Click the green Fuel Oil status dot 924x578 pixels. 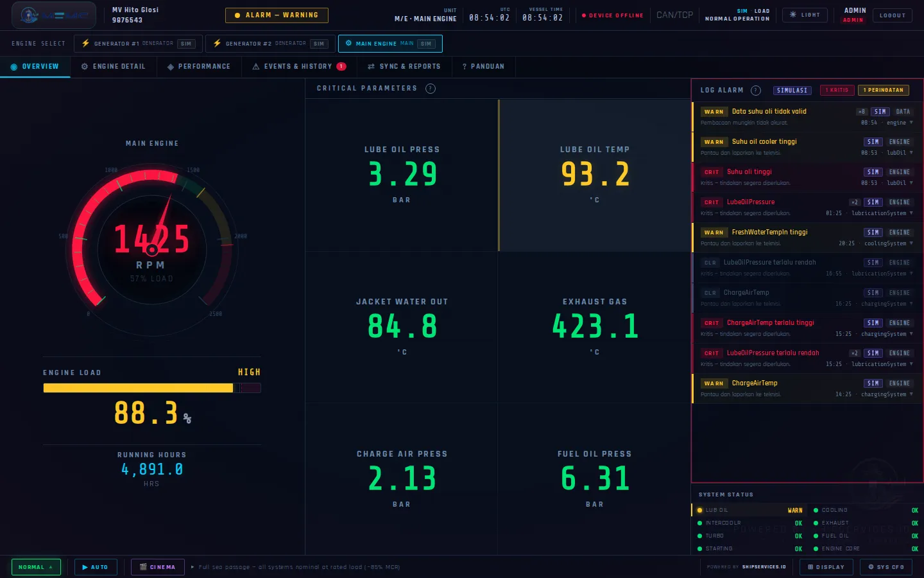tap(816, 536)
